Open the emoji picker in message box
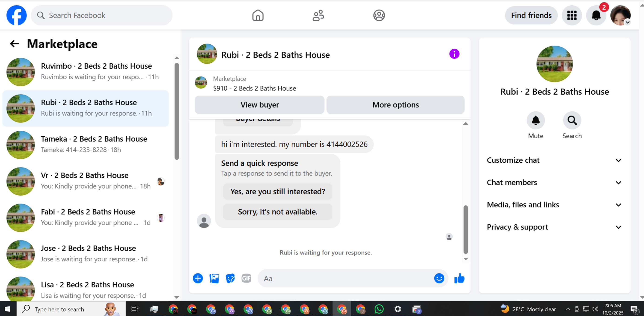Image resolution: width=644 pixels, height=316 pixels. pyautogui.click(x=439, y=278)
